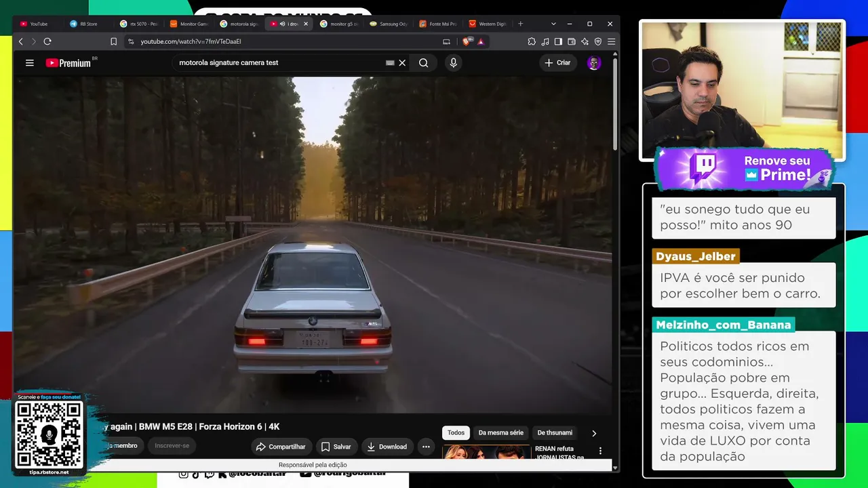868x488 pixels.
Task: Switch to the Samsung Odyssey tab
Action: tap(389, 24)
